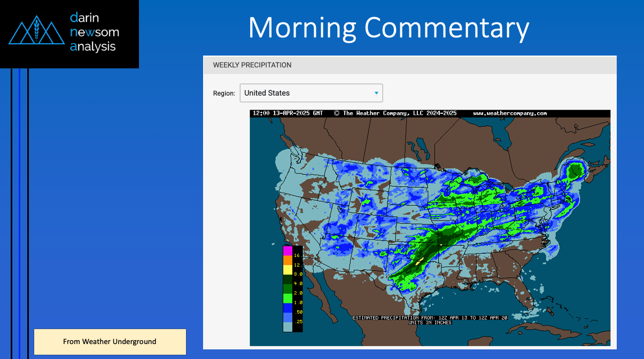Open the Region dropdown arrow
Screen dimensions: 644x359
pyautogui.click(x=376, y=93)
